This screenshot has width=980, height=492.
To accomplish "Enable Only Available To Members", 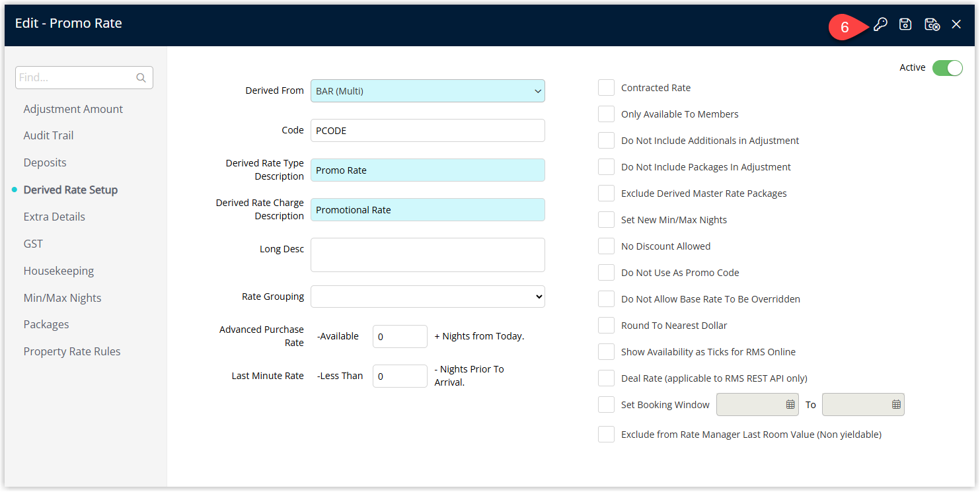I will 606,114.
